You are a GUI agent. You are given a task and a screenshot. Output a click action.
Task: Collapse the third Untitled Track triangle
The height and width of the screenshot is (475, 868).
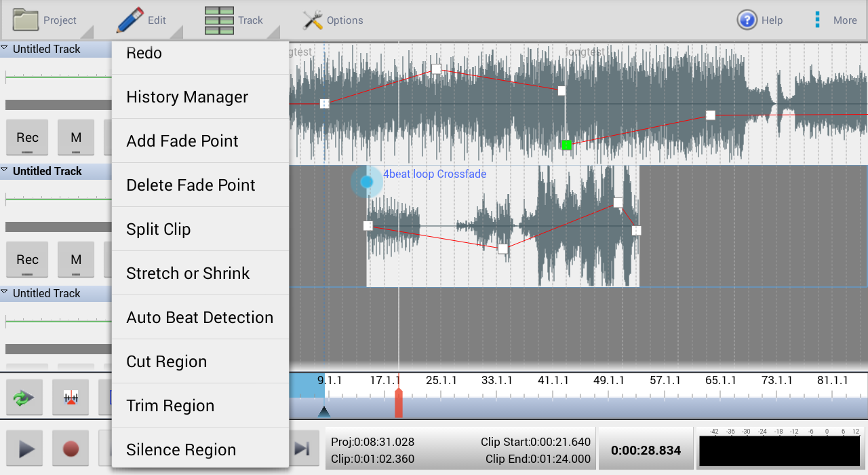tap(5, 292)
